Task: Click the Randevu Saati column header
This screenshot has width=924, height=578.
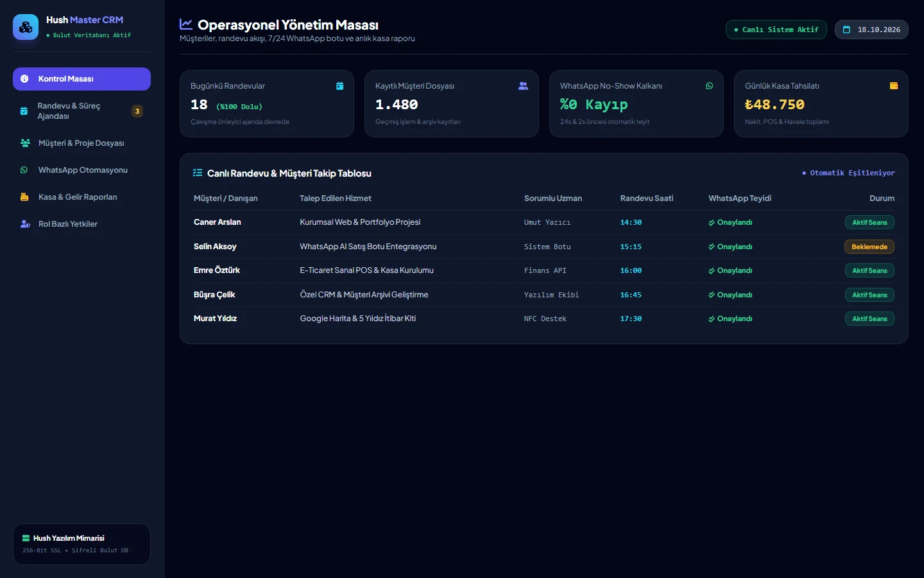Action: click(x=647, y=198)
